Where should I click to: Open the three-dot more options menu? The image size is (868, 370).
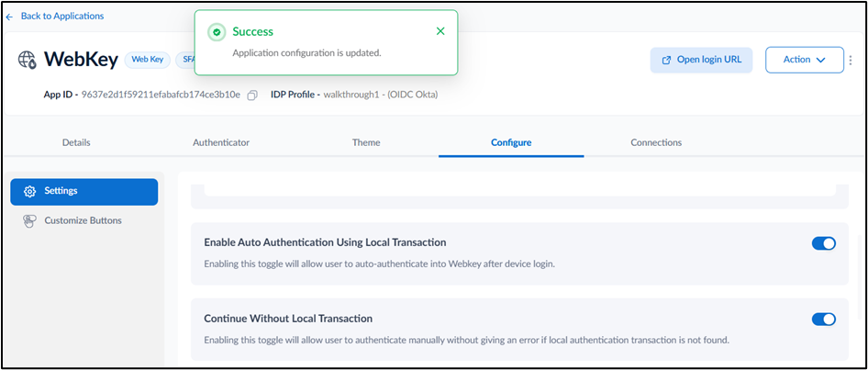point(851,60)
